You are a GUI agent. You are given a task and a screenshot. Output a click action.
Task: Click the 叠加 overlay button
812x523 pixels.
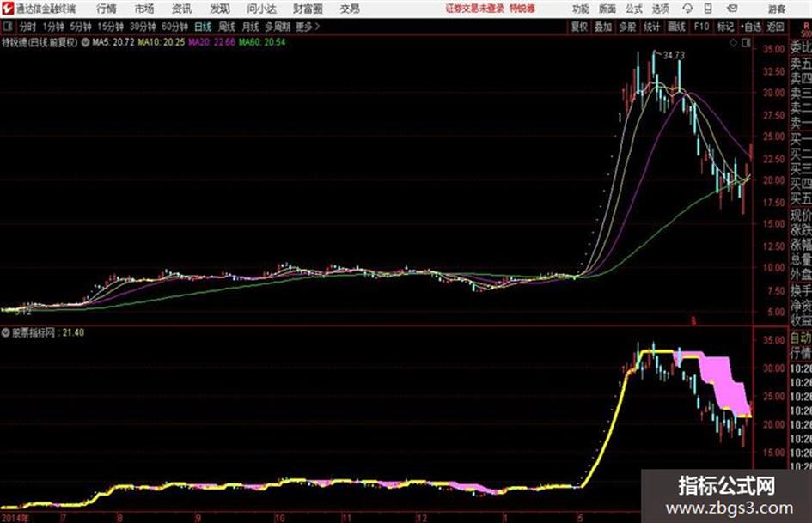pyautogui.click(x=603, y=27)
